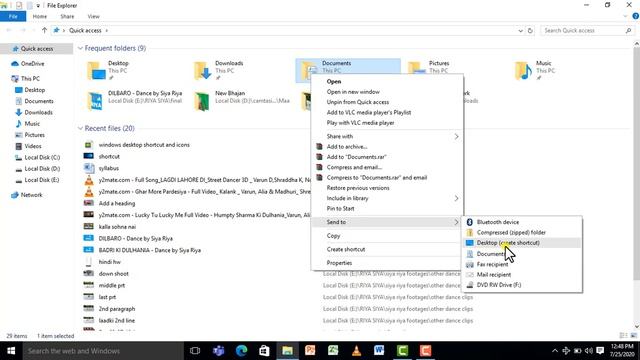
Task: Open DILBARO - Dance by Siya Riya folder
Action: (x=96, y=100)
